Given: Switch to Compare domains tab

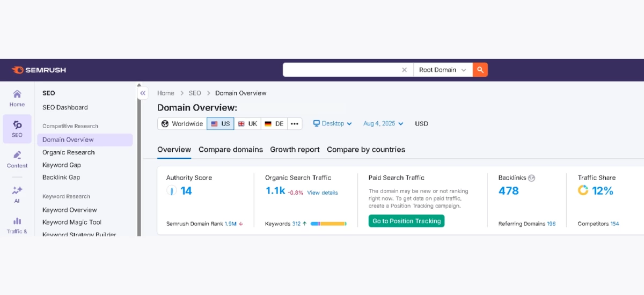Looking at the screenshot, I should [x=231, y=150].
